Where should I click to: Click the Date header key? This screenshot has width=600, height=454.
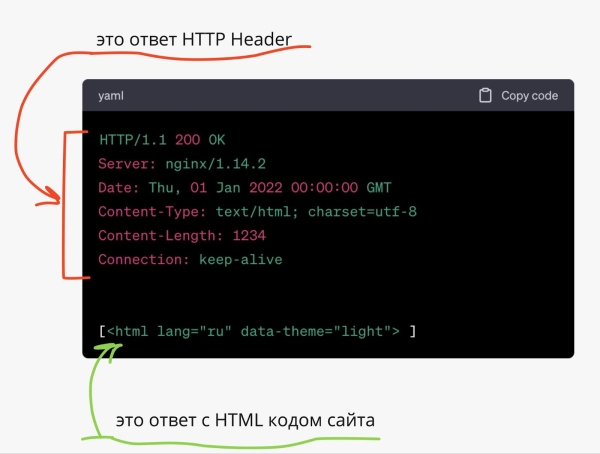[x=116, y=187]
